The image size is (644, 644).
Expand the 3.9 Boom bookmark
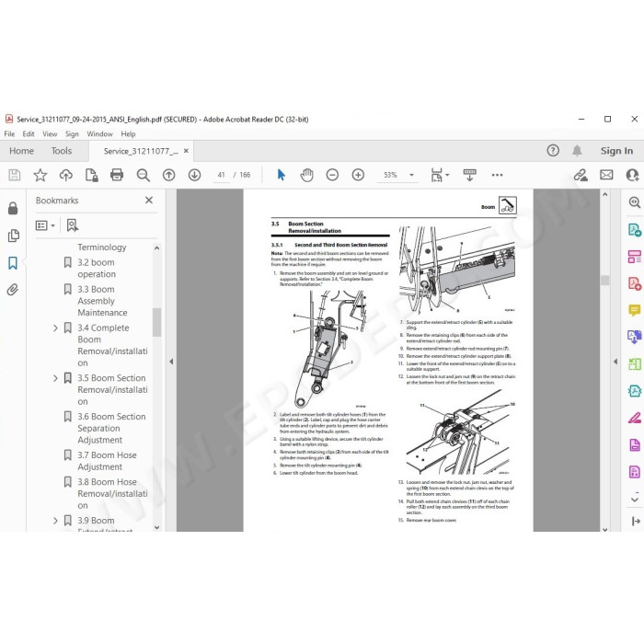[55, 521]
